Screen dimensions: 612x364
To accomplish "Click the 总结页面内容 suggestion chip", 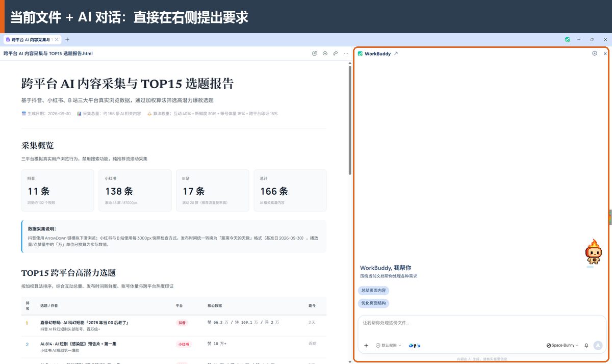I will tap(374, 290).
